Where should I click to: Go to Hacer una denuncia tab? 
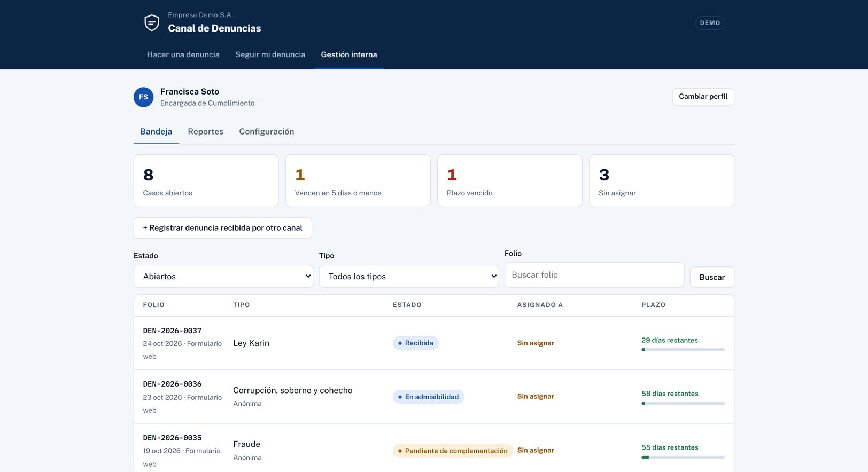[183, 54]
